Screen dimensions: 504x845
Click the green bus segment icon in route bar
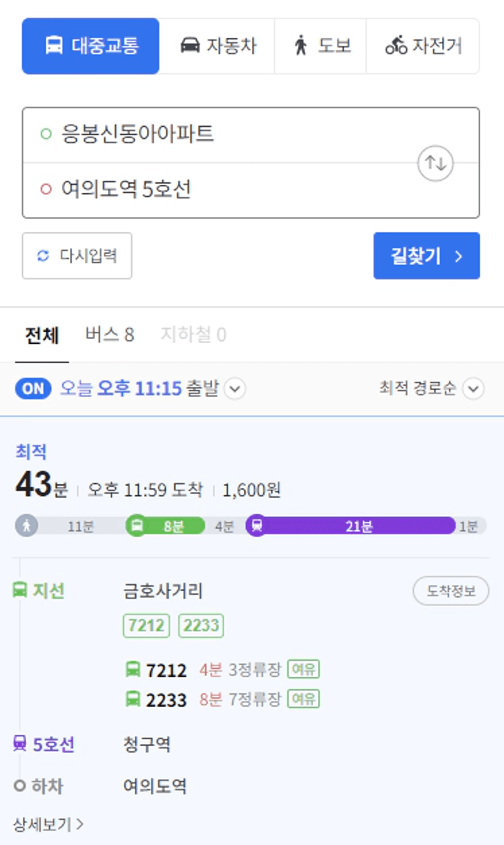point(137,526)
